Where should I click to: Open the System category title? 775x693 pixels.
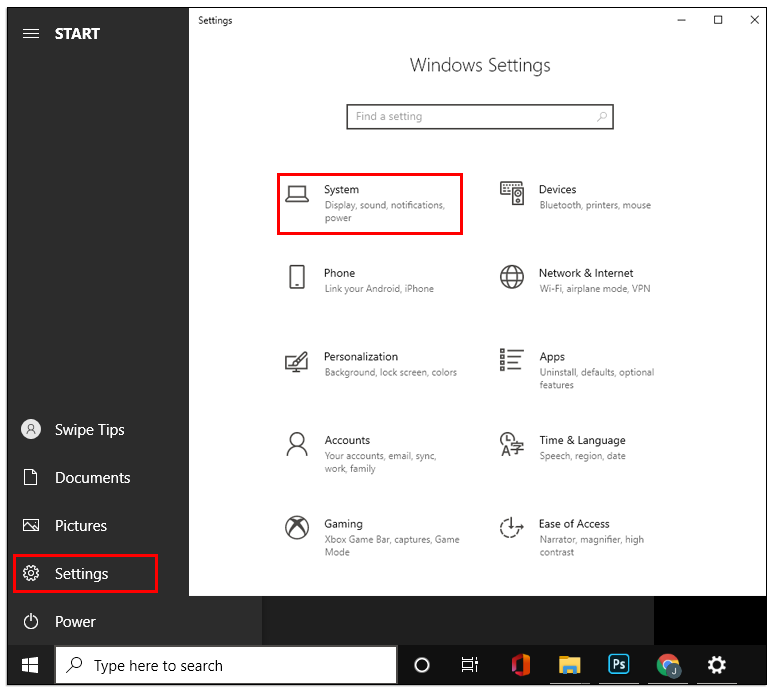[342, 189]
